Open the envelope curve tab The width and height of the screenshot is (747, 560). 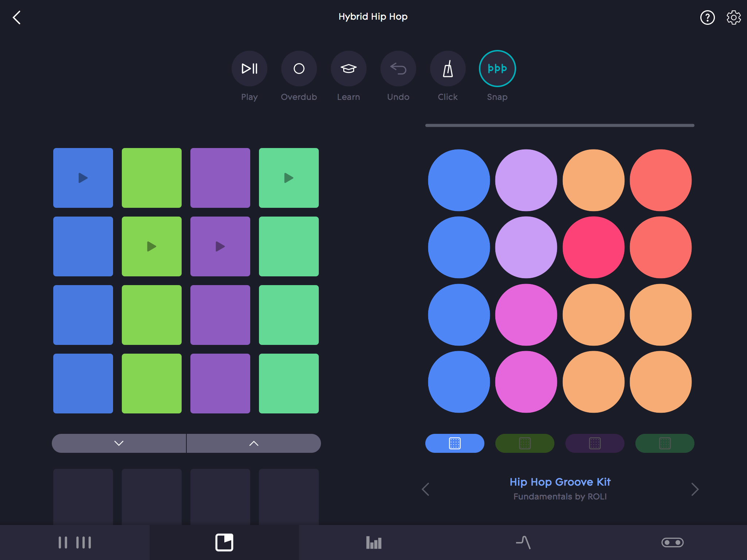point(523,542)
